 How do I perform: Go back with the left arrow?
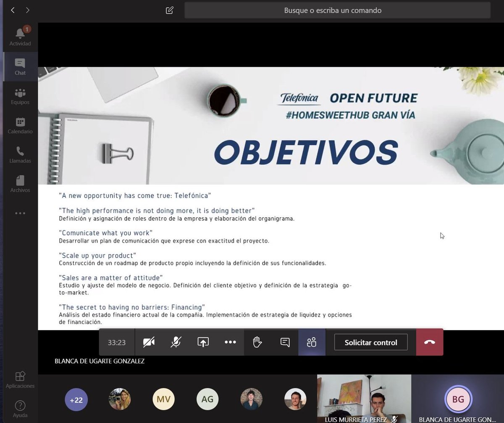coord(13,10)
